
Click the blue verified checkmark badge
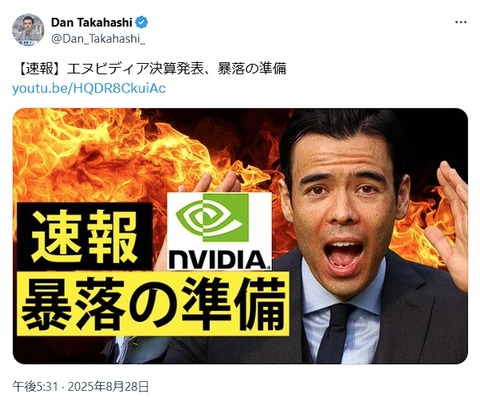tap(142, 22)
